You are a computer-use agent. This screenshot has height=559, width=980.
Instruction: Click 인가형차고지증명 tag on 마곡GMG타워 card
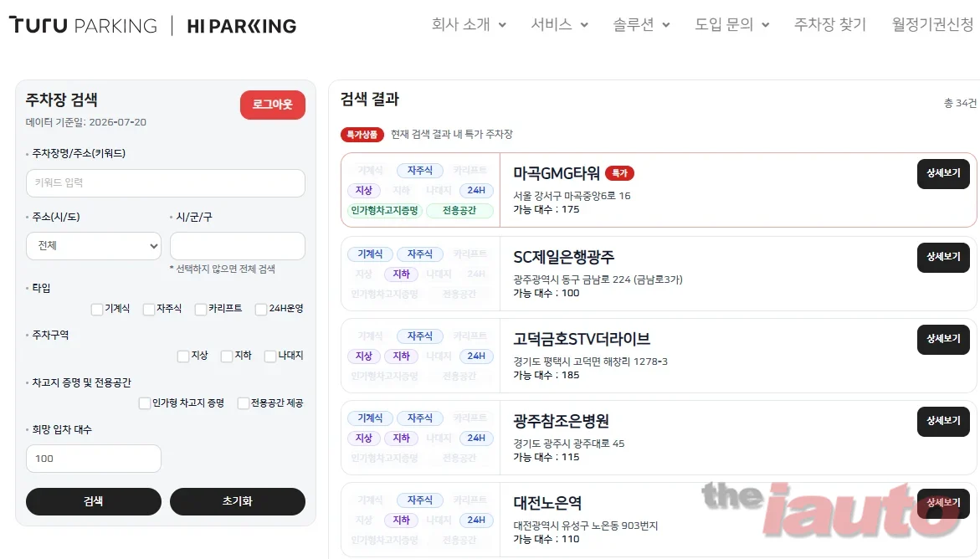point(384,211)
